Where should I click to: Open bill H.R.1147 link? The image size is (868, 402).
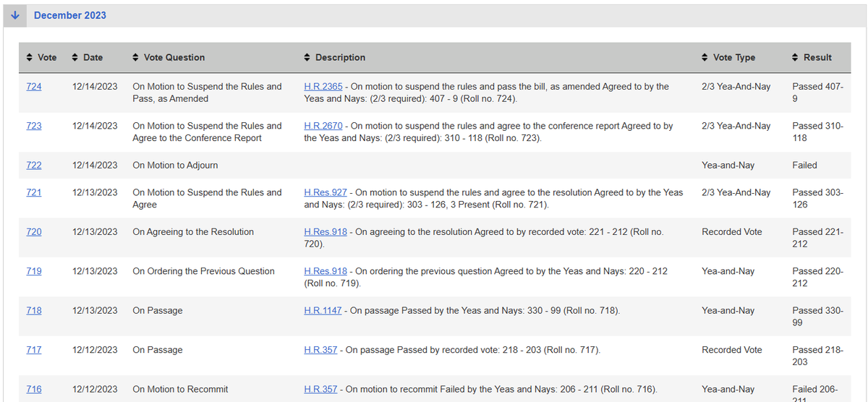pos(323,310)
